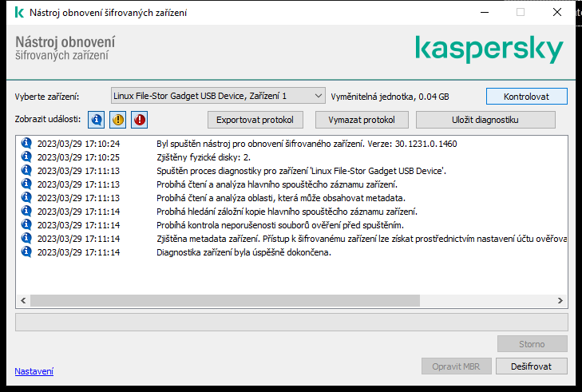Click info icon of 'hledání záložní kopie' entry
582x392 pixels.
pos(26,211)
